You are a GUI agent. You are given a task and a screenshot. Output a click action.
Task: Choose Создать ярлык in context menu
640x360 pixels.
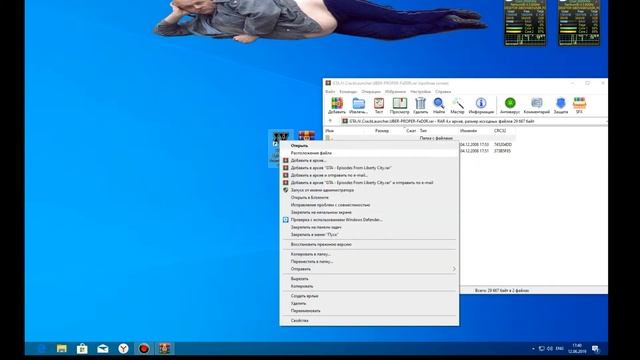click(369, 296)
